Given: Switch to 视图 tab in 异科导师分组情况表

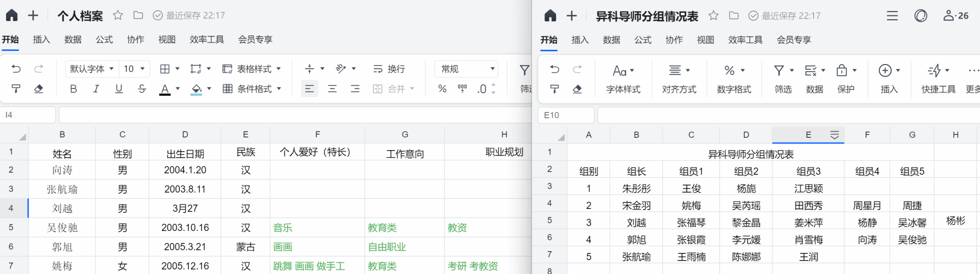Looking at the screenshot, I should tap(705, 40).
